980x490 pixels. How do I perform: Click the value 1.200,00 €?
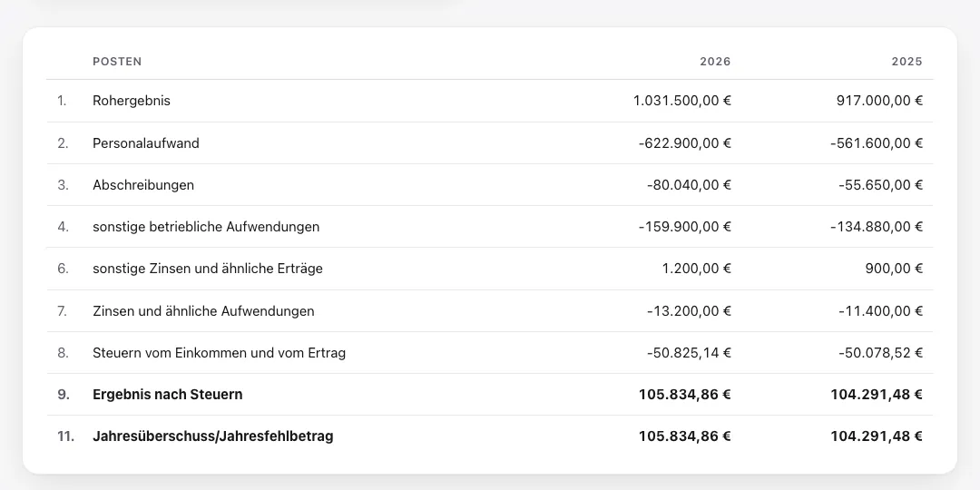tap(696, 269)
